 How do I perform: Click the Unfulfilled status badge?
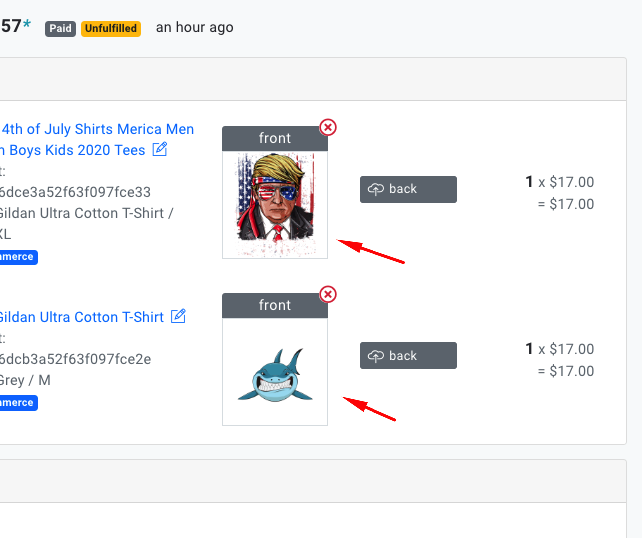click(x=111, y=29)
